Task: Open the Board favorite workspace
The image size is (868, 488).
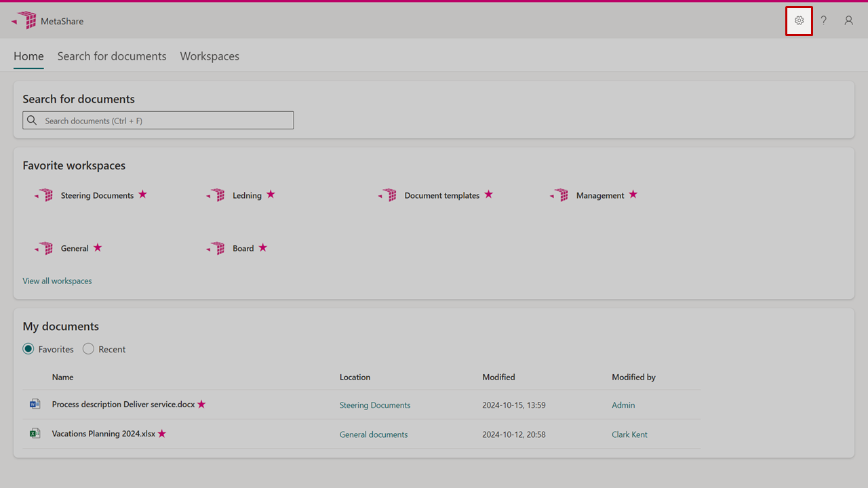Action: (243, 248)
